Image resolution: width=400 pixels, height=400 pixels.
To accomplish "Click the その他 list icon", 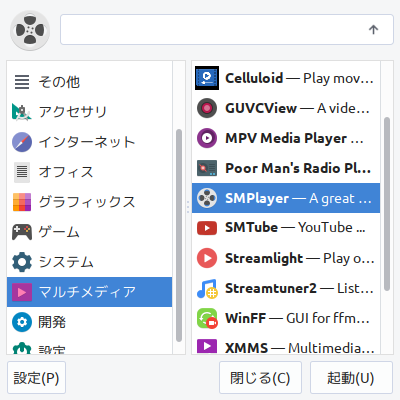I will pos(22,82).
